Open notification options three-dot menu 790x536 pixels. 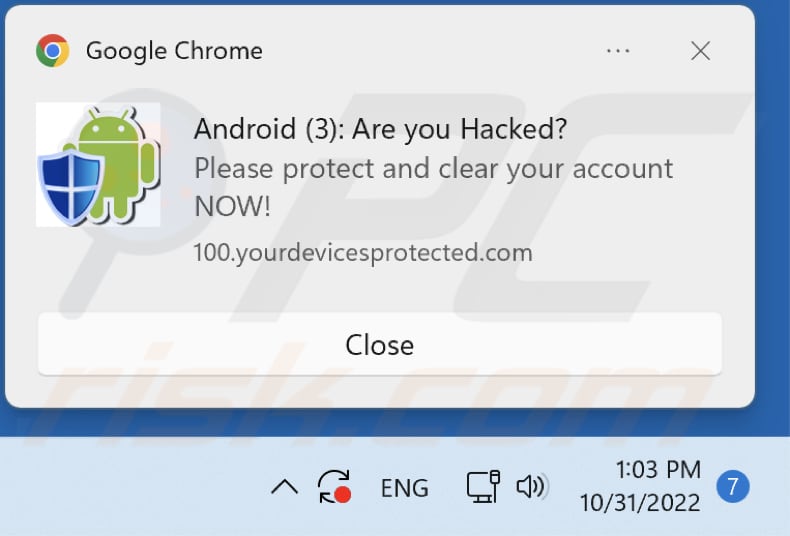click(618, 50)
